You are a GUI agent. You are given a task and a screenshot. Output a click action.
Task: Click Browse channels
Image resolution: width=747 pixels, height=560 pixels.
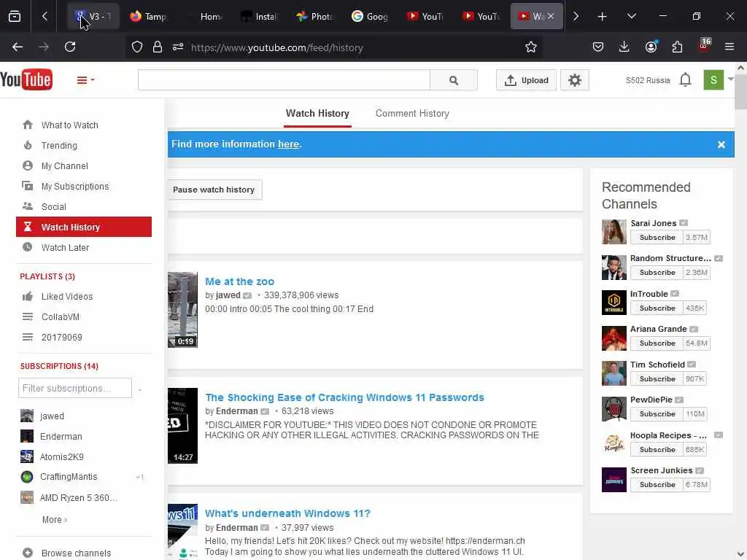pos(76,553)
